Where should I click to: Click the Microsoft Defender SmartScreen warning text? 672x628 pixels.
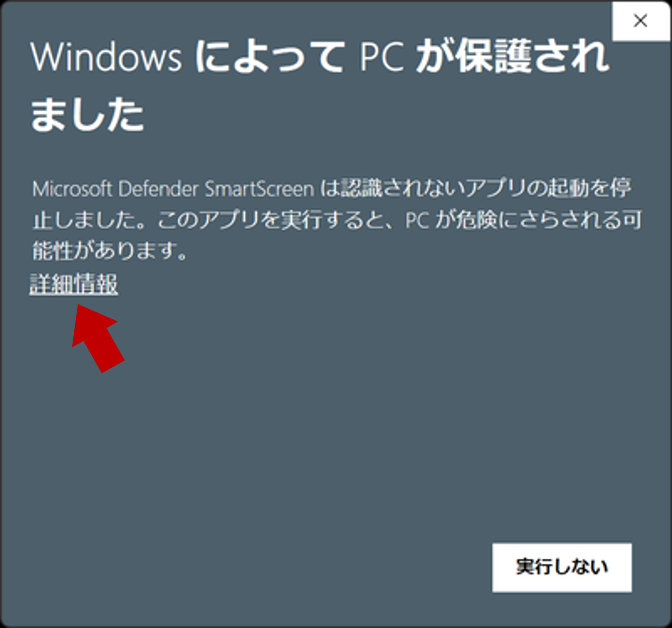(x=337, y=219)
